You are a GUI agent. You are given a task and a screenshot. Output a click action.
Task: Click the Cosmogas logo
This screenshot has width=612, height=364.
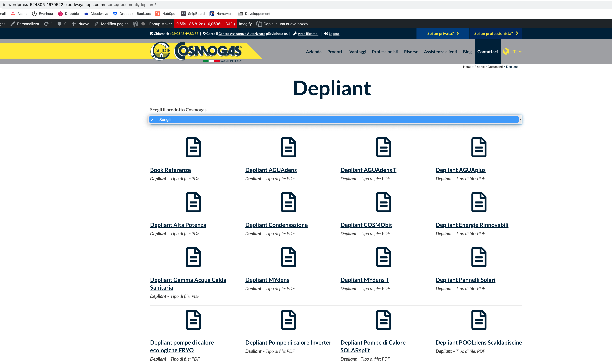click(196, 52)
